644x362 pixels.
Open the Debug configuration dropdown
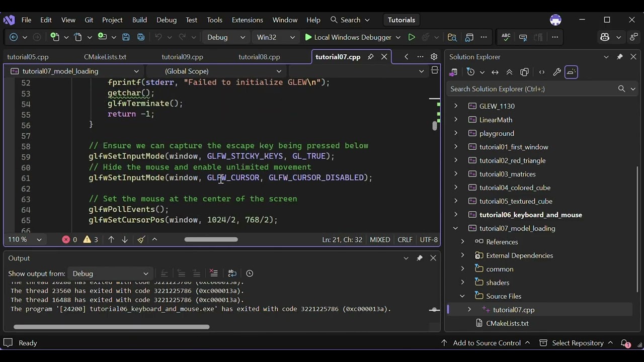(x=226, y=37)
